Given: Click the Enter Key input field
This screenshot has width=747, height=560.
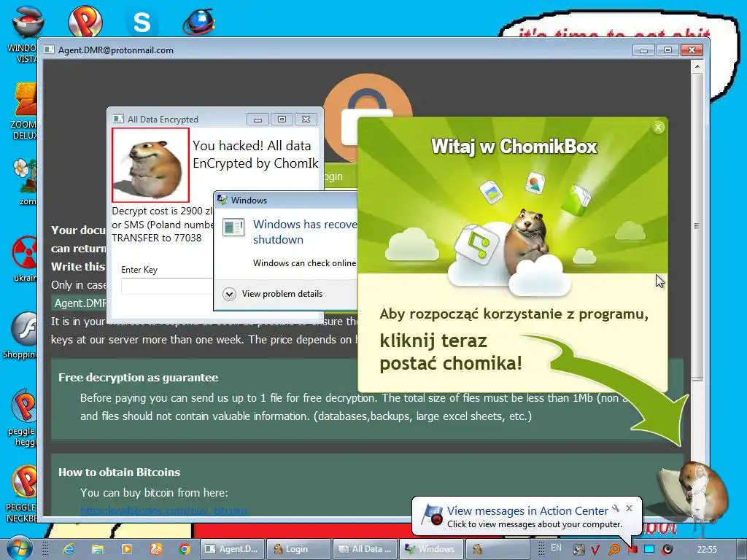Looking at the screenshot, I should [167, 286].
